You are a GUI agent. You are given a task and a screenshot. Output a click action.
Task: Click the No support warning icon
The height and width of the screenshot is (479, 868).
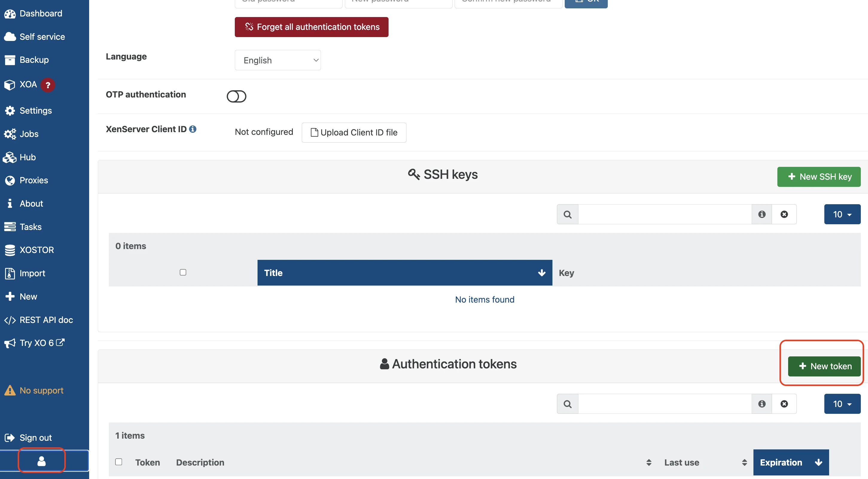pyautogui.click(x=10, y=390)
